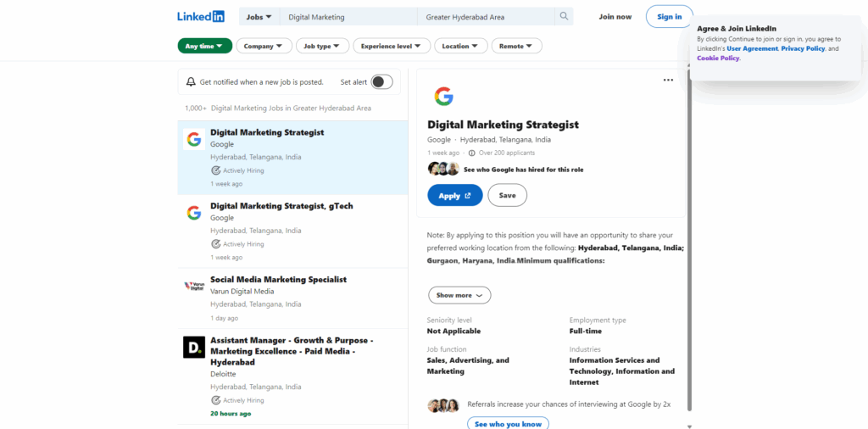Click the notification bell icon

pos(191,82)
